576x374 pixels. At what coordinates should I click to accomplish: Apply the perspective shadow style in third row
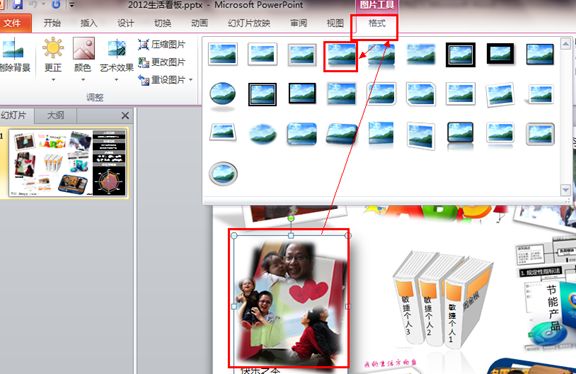tap(223, 132)
